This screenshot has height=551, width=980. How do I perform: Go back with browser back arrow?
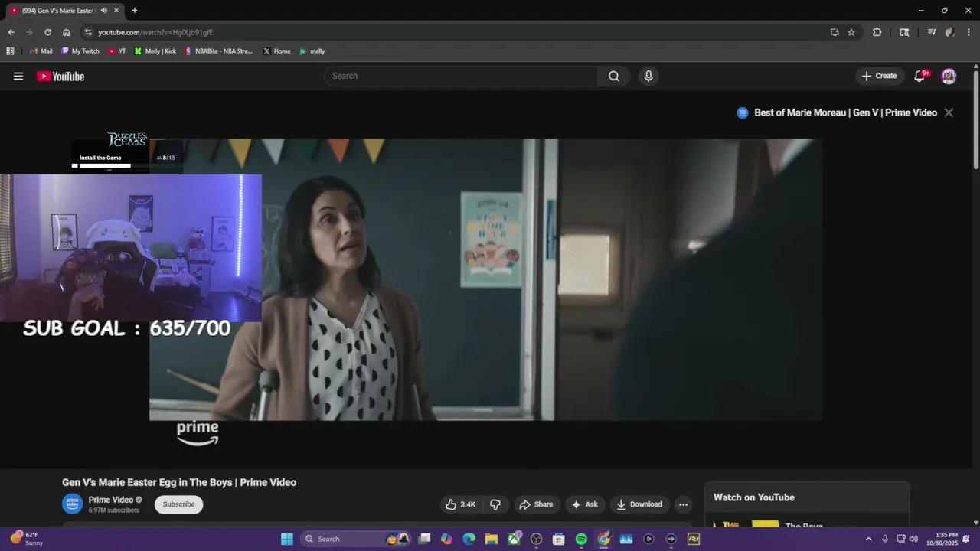[x=11, y=32]
